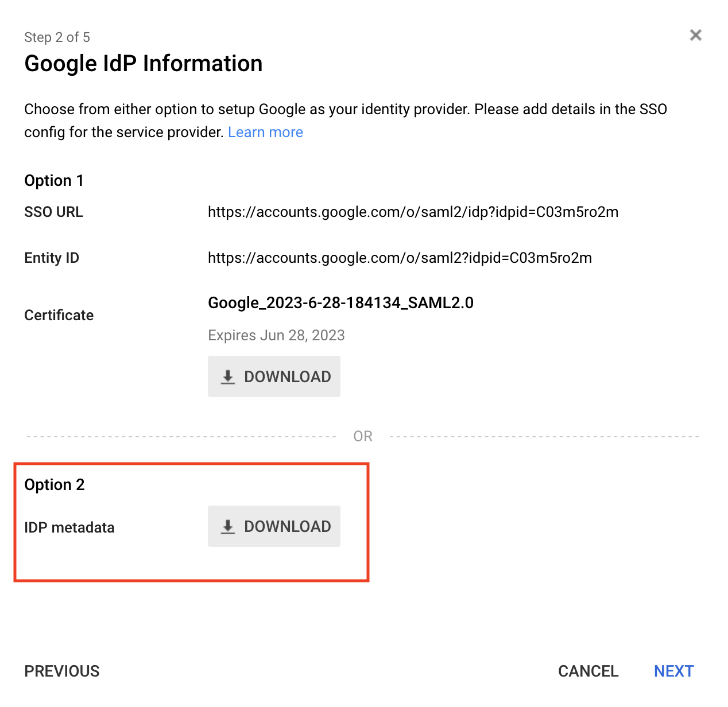Viewport: 728px width, 707px height.
Task: Click the Entity ID field label
Action: (x=52, y=258)
